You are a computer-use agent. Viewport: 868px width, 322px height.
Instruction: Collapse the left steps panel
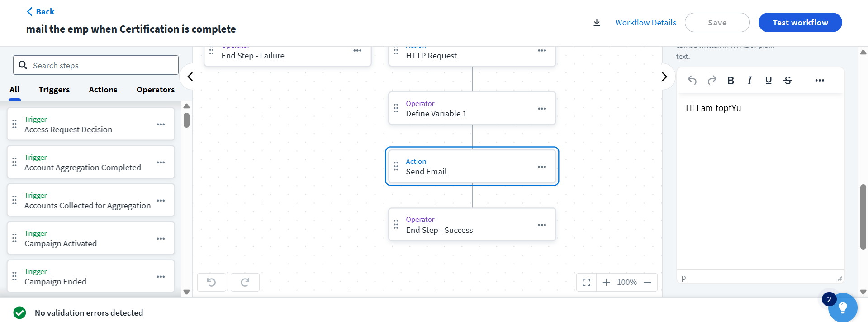coord(190,77)
